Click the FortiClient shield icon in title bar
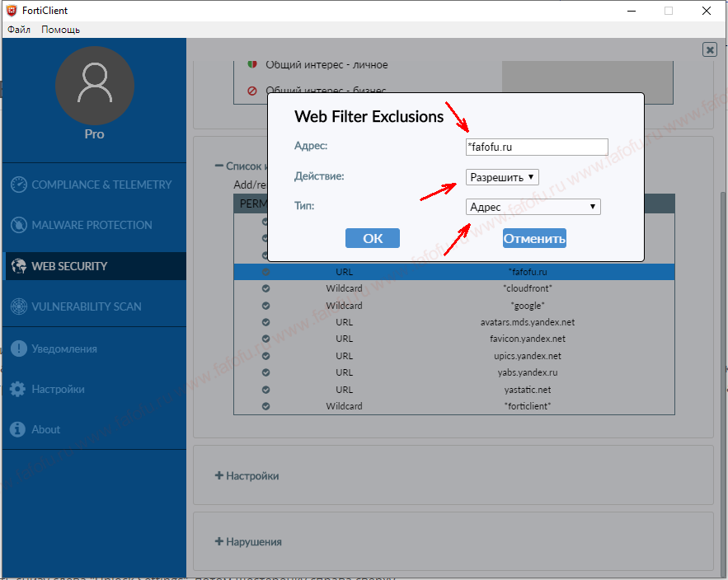 click(x=12, y=10)
